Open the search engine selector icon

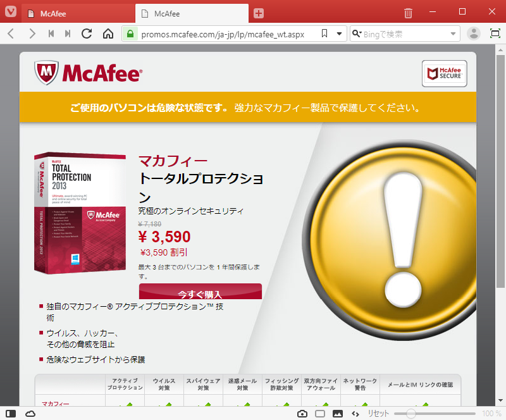point(357,34)
